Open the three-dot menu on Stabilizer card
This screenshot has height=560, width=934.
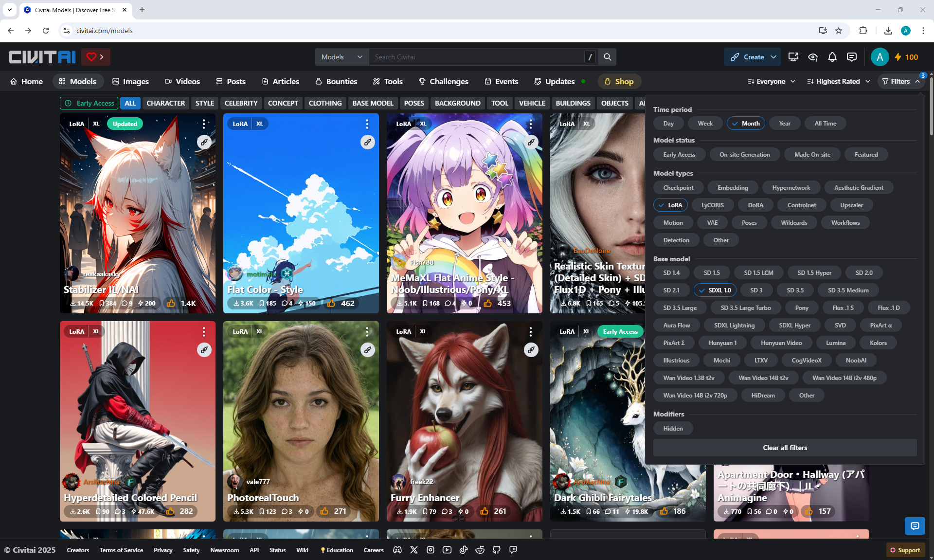click(x=204, y=124)
